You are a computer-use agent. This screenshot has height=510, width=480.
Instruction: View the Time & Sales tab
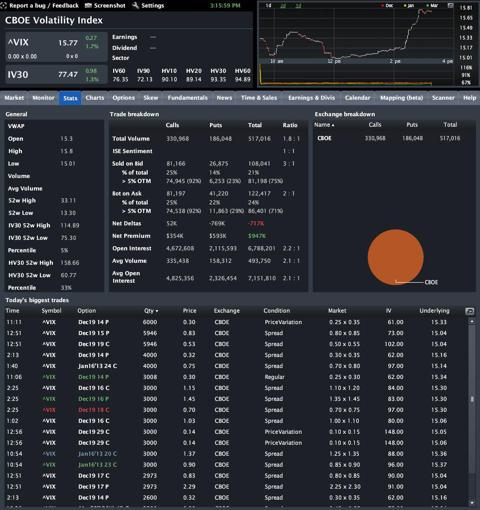click(259, 98)
